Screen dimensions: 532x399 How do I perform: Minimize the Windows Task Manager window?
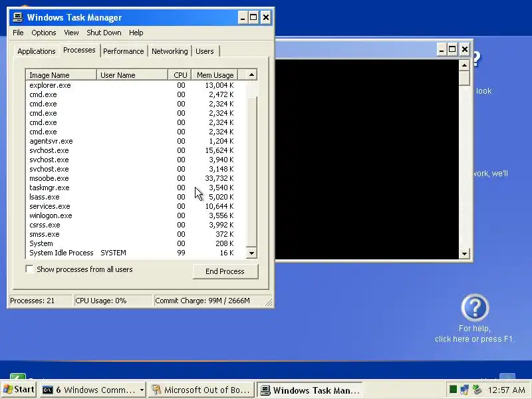tap(242, 18)
